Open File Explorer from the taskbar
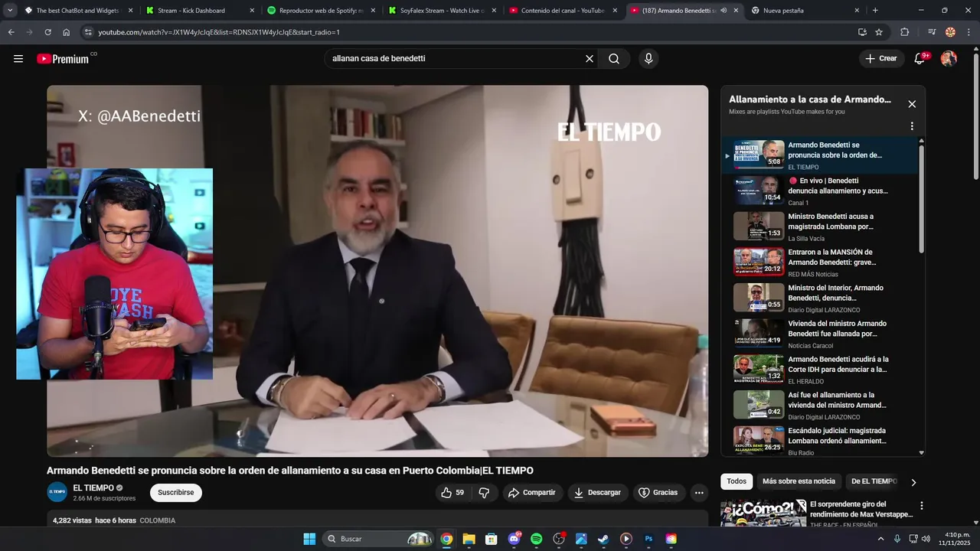 (x=469, y=539)
